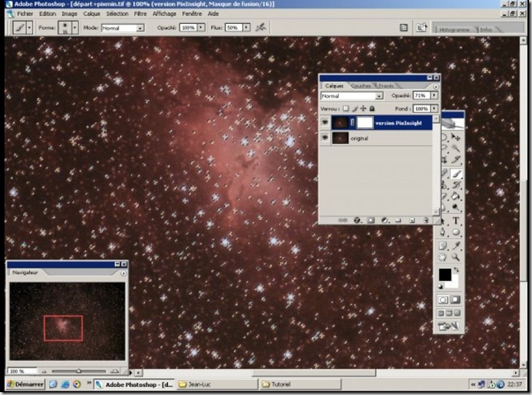Select the Notes tool
Image resolution: width=532 pixels, height=395 pixels.
(x=443, y=245)
